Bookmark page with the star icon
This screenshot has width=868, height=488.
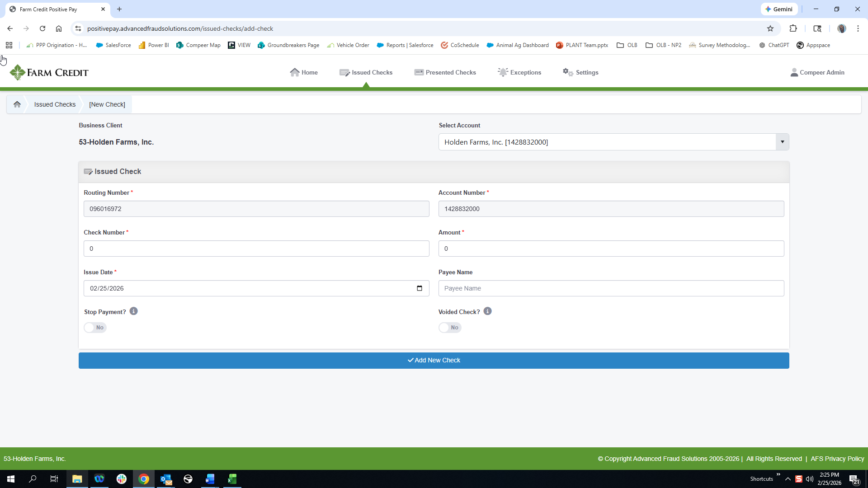pos(770,28)
